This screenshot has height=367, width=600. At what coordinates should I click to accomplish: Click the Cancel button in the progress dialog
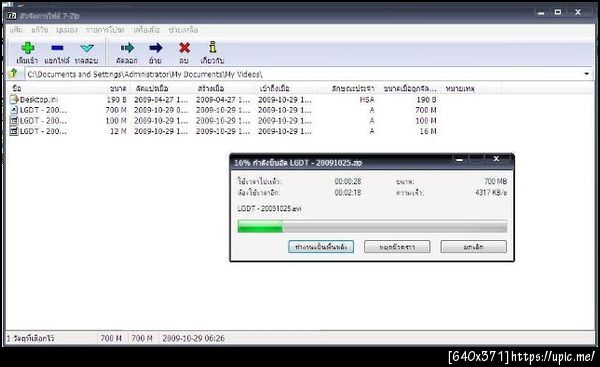coord(473,247)
